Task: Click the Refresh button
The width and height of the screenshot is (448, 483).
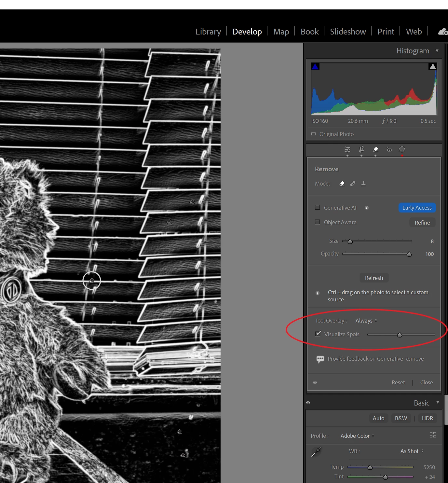Action: tap(374, 278)
